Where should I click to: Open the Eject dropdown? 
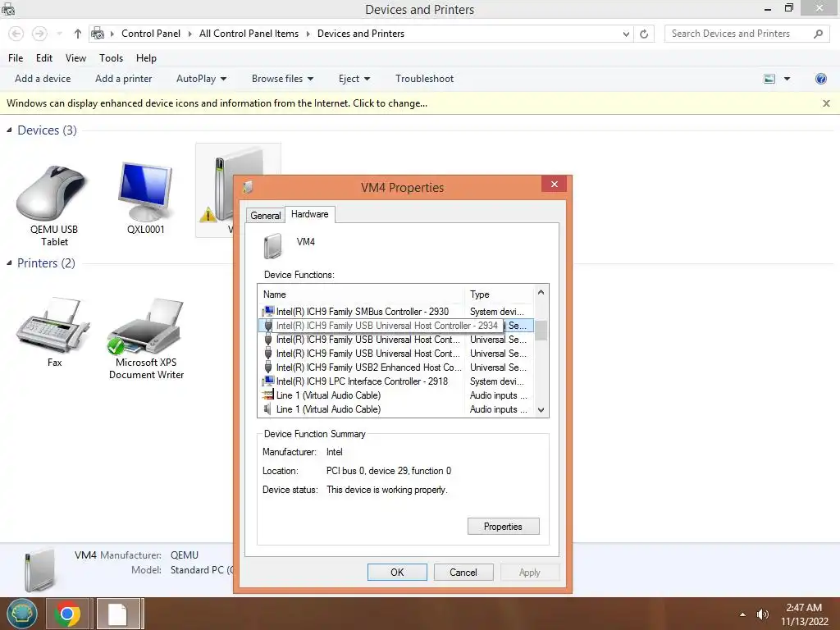coord(354,79)
